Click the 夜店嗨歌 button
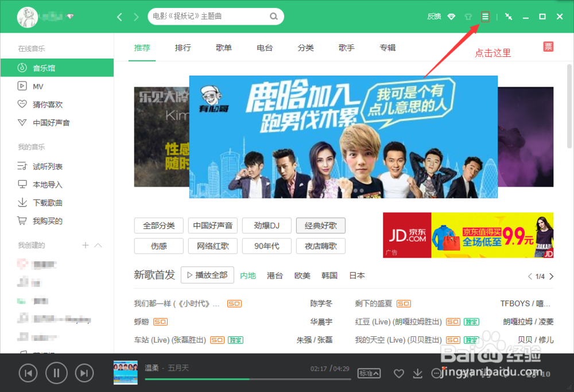The width and height of the screenshot is (574, 392). click(321, 246)
